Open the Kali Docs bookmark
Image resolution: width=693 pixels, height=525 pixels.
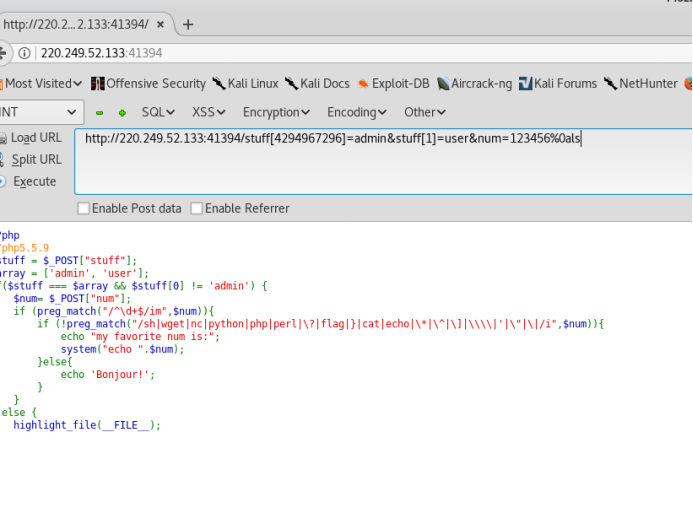tap(317, 84)
